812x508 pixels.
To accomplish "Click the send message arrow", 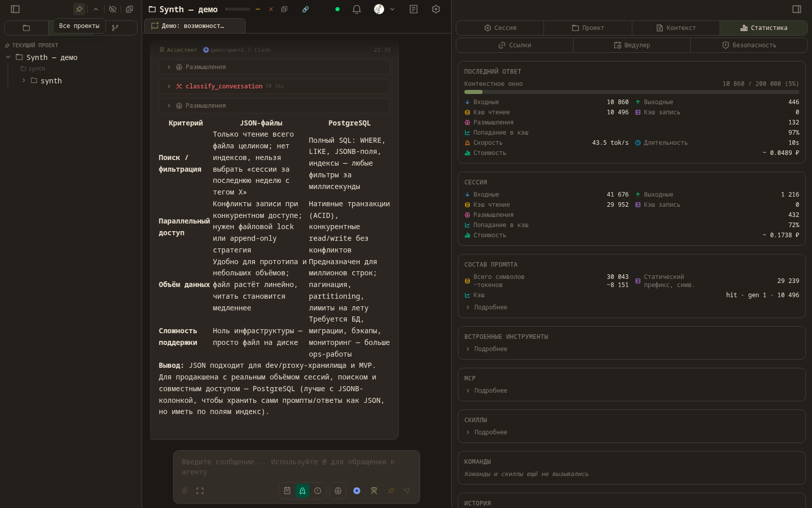I will click(x=407, y=491).
